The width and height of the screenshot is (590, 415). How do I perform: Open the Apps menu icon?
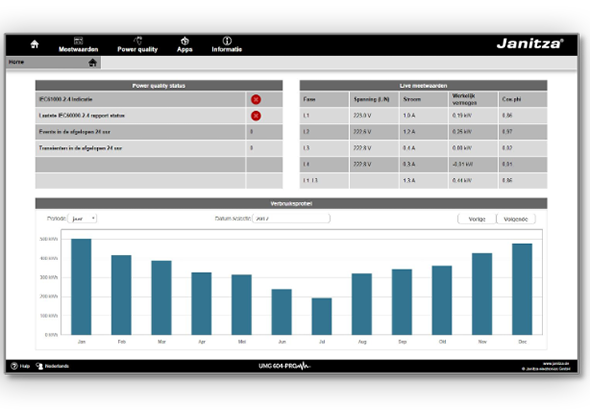[185, 41]
